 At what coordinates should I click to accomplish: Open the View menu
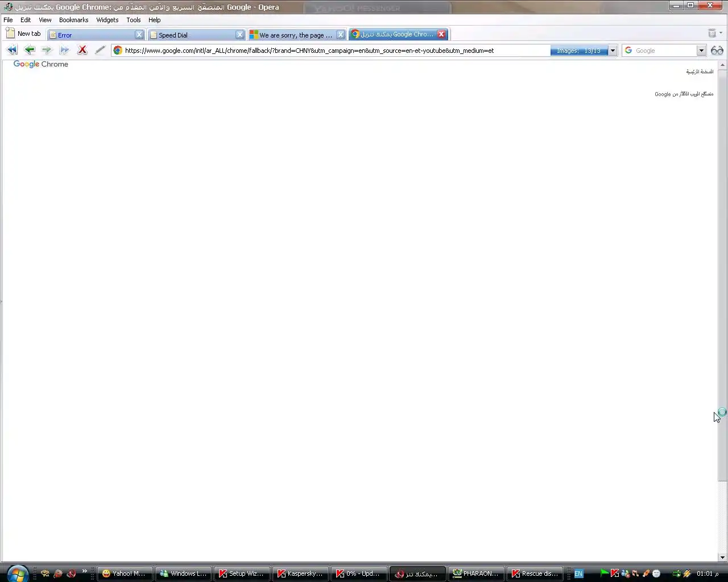pos(45,20)
